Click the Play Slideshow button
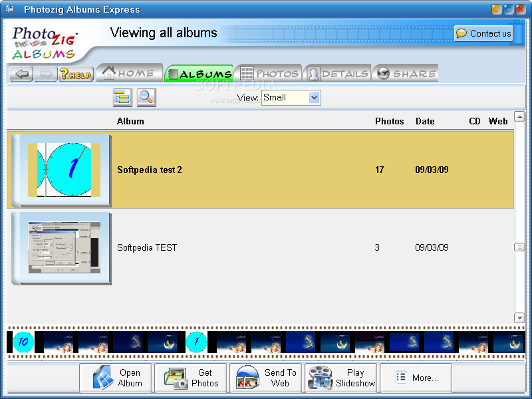The width and height of the screenshot is (532, 399). pyautogui.click(x=341, y=378)
